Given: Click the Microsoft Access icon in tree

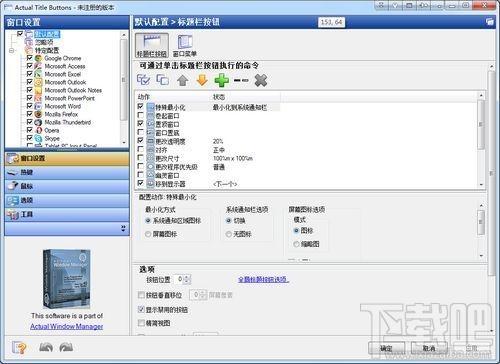Looking at the screenshot, I should coord(39,66).
